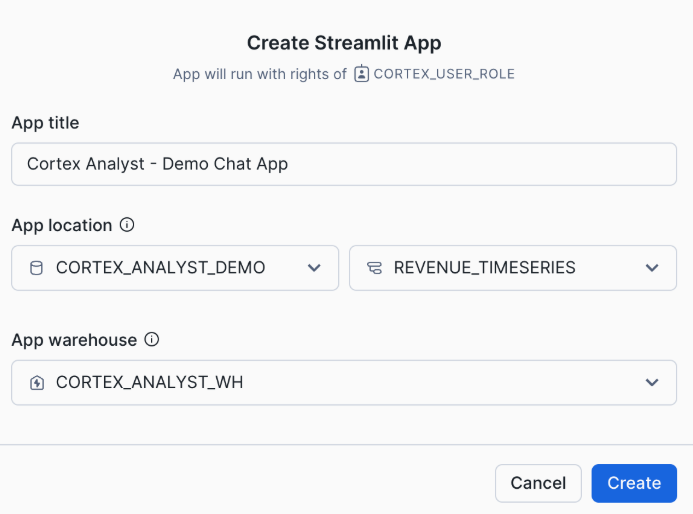Click the warehouse icon in the CORTEX_ANALYST_WH field

pyautogui.click(x=37, y=383)
